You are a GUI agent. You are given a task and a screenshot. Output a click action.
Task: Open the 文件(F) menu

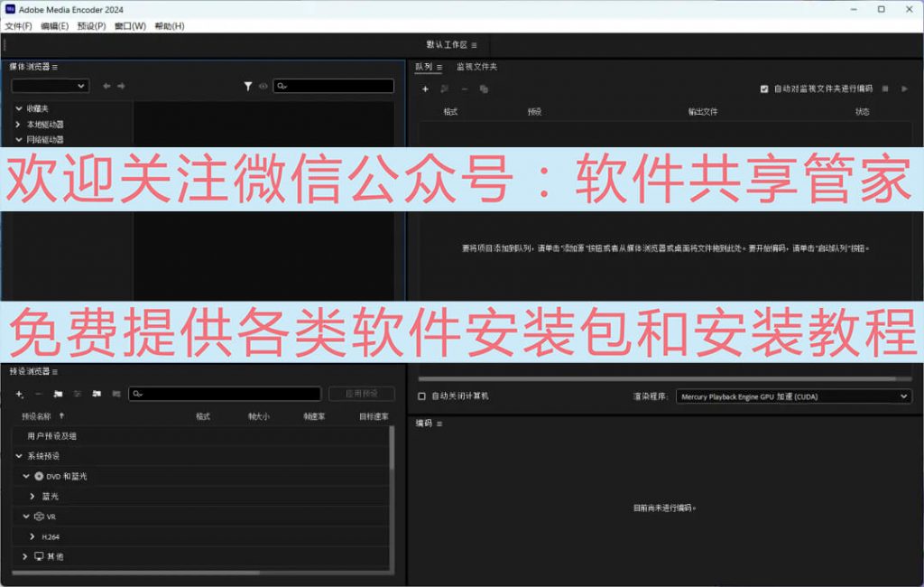pos(18,26)
